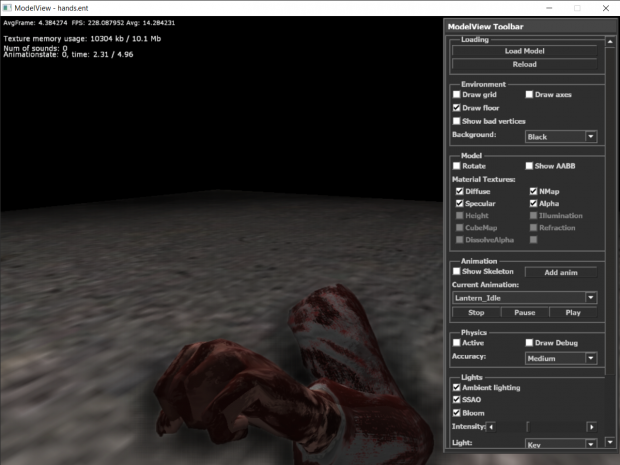The width and height of the screenshot is (620, 465).
Task: Click the Animationstate time readout
Action: click(x=68, y=55)
